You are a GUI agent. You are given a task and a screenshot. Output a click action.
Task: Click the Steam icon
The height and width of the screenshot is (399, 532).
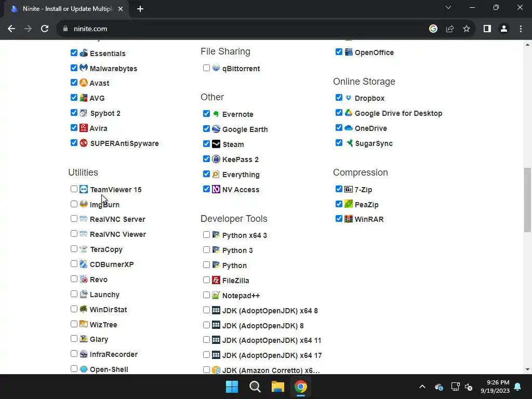216,144
